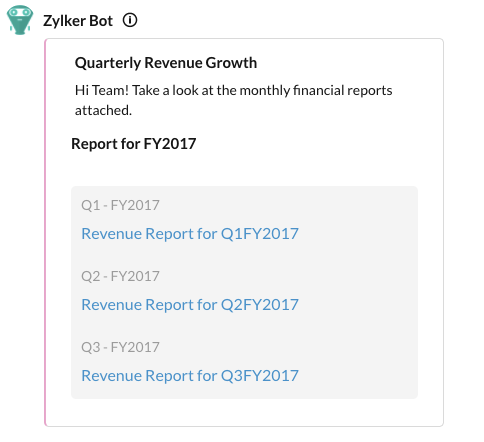The image size is (484, 442).
Task: Click 'Q3FY2017' at the end of the third link
Action: [x=260, y=375]
